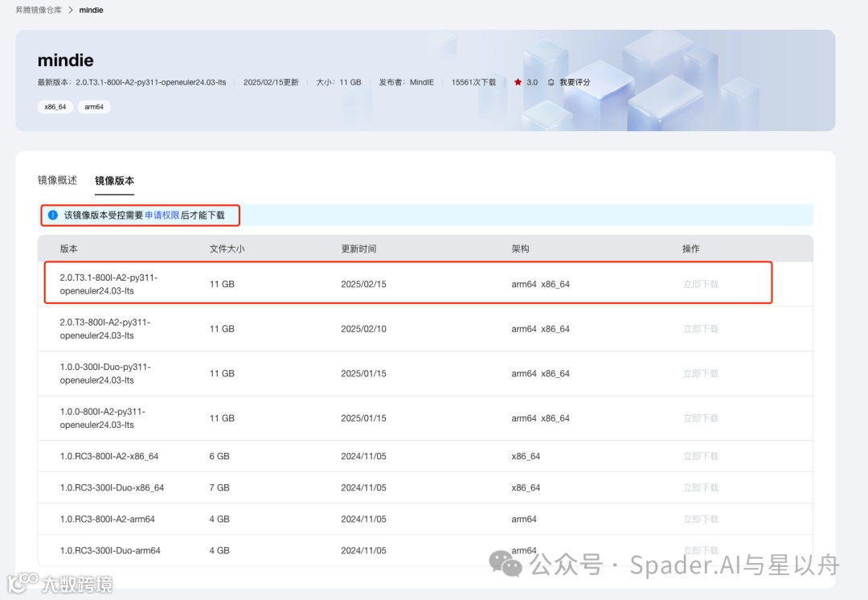This screenshot has width=868, height=600.
Task: Click version name 2.0.T3-800I-A2-py311-openeuler24.03-lts
Action: (x=105, y=329)
